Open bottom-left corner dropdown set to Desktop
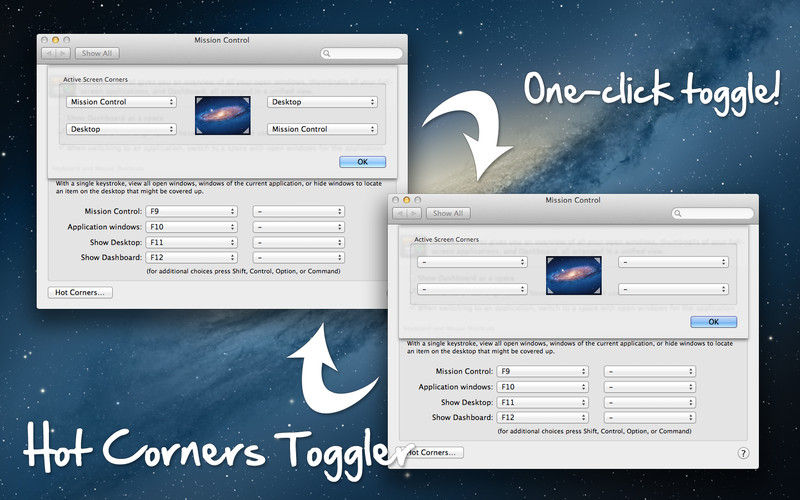The height and width of the screenshot is (500, 800). tap(121, 129)
